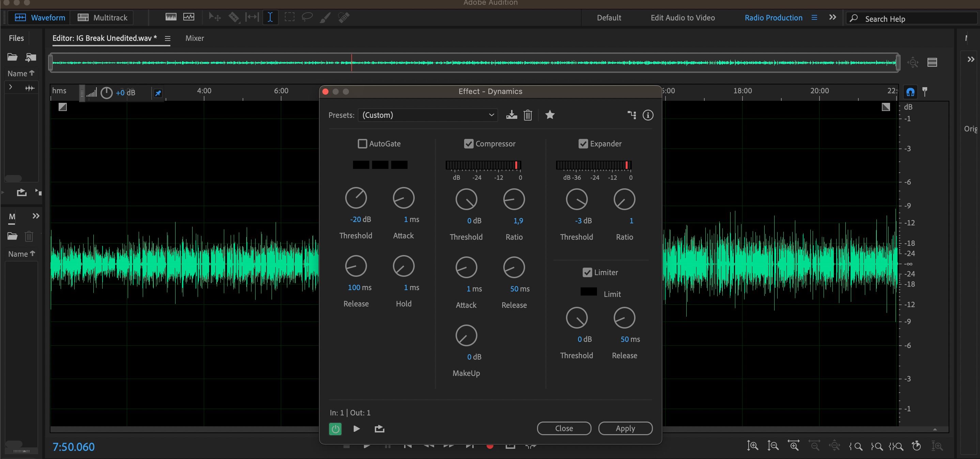Mark the preset as favorite with the star
Image resolution: width=980 pixels, height=459 pixels.
click(550, 115)
